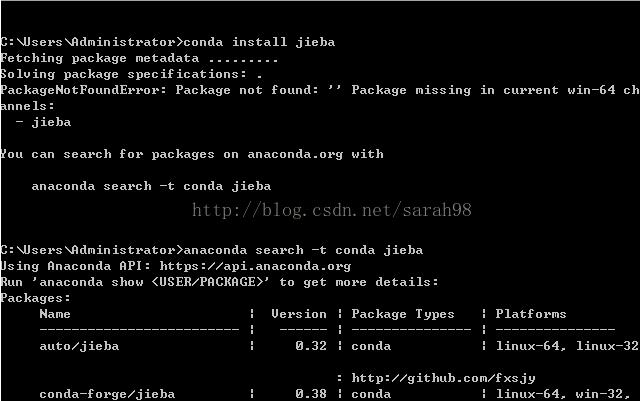640x401 pixels.
Task: Select the auto/jieba package name
Action: (79, 346)
